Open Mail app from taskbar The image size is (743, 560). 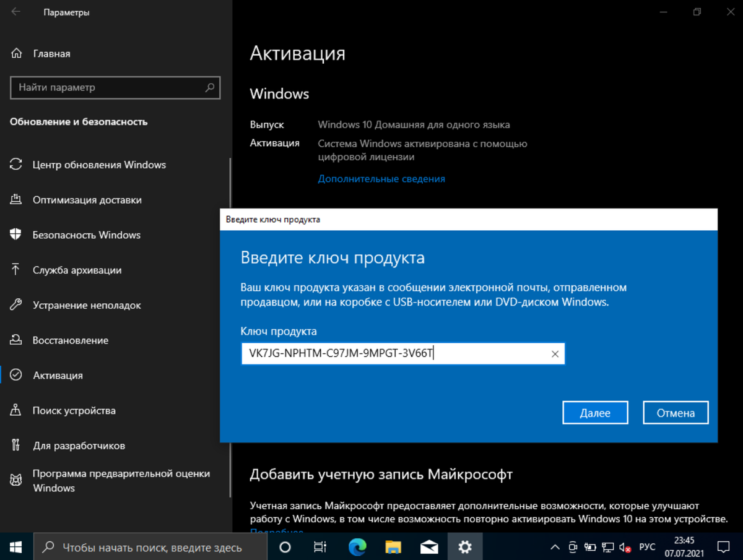(x=429, y=547)
